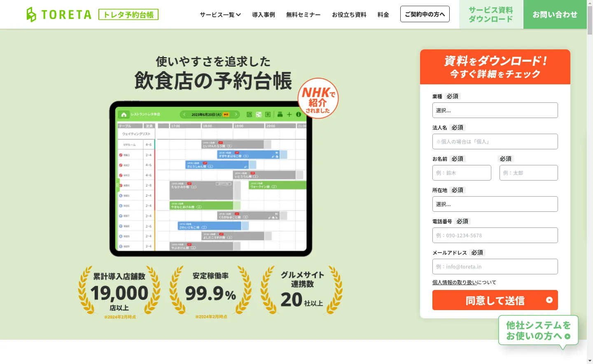This screenshot has width=593, height=364.
Task: Expand the ご契約中の方へ dropdown
Action: click(425, 14)
